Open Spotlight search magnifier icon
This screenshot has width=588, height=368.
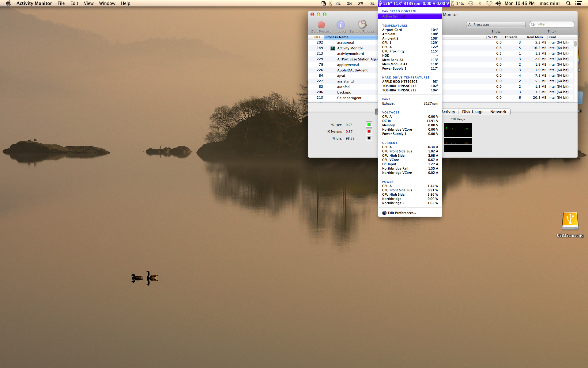pos(568,3)
